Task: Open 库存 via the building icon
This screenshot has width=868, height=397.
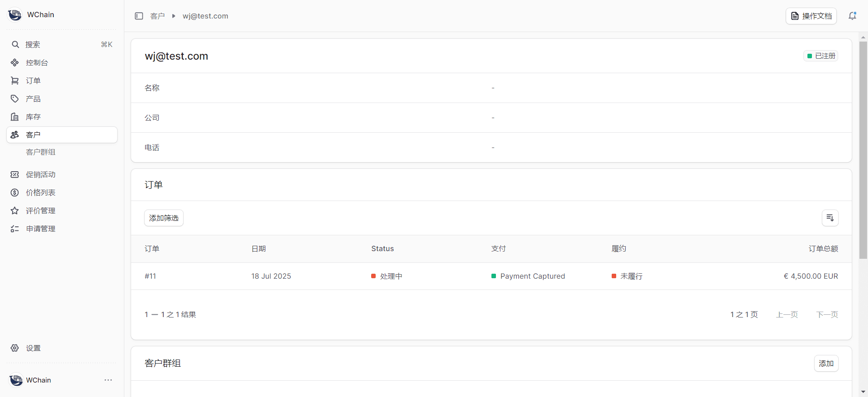Action: click(x=15, y=117)
